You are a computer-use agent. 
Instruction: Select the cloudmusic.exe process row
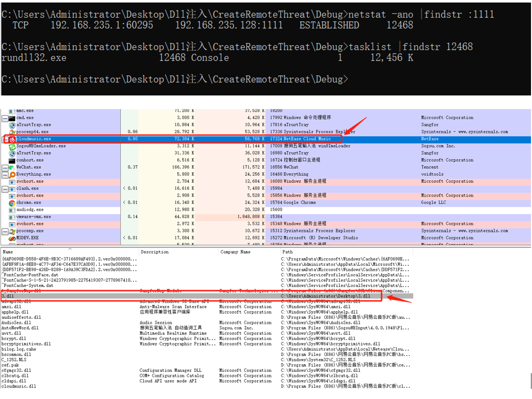(x=266, y=139)
